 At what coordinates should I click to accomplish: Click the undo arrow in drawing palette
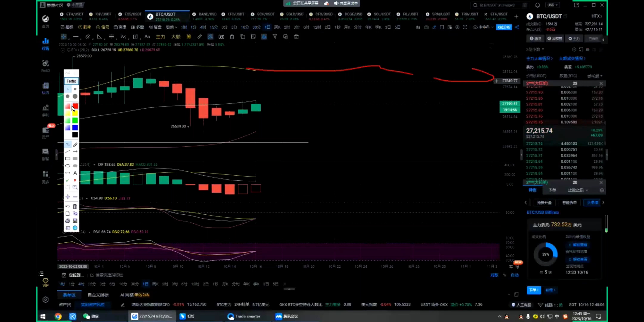(68, 206)
